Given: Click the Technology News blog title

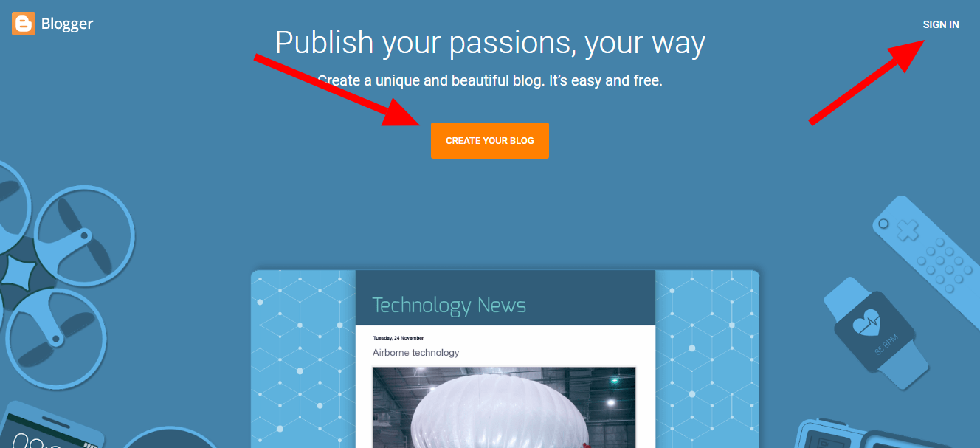Looking at the screenshot, I should (x=449, y=305).
